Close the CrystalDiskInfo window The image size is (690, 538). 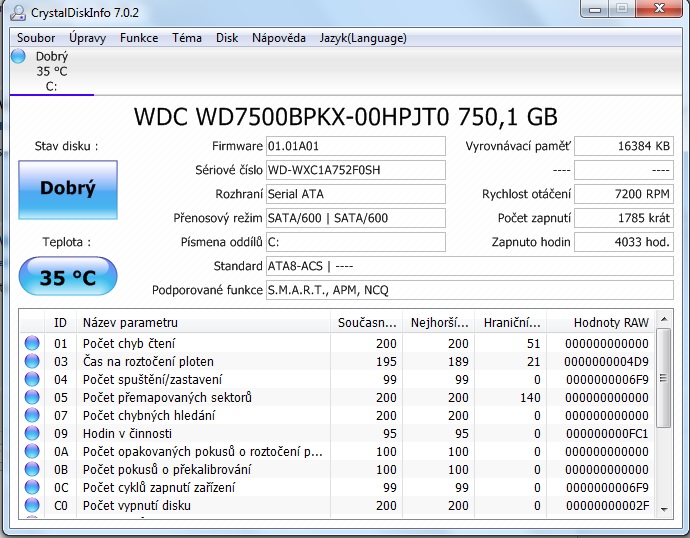[659, 9]
